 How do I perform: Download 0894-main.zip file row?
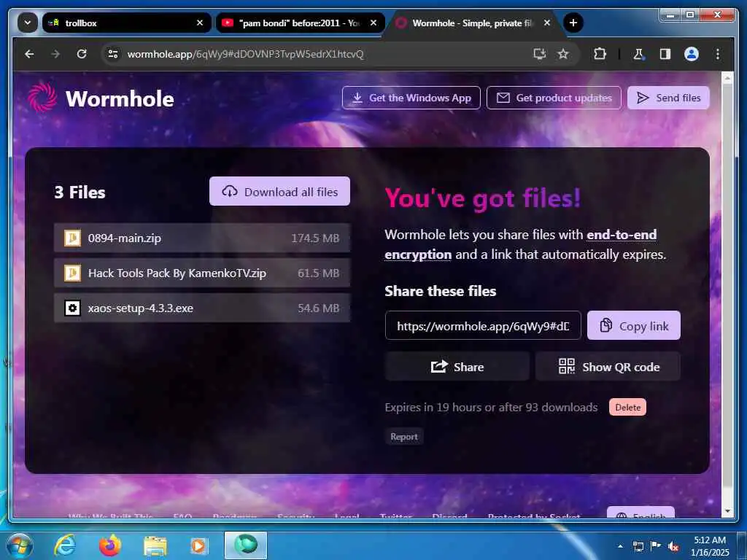(202, 238)
